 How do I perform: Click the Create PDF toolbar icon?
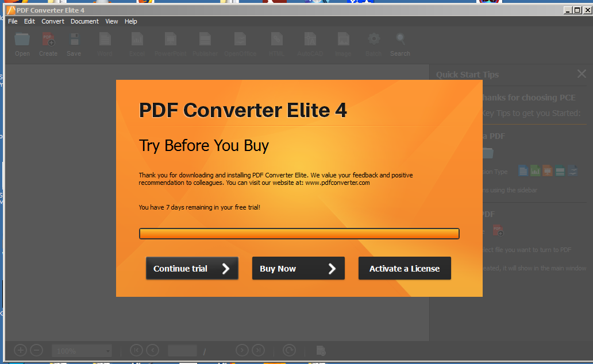coord(48,39)
